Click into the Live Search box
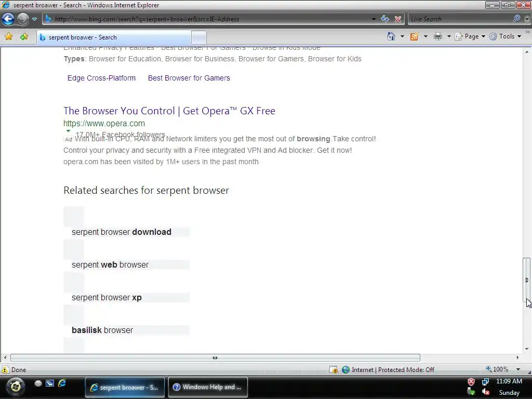The image size is (532, 399). pyautogui.click(x=460, y=19)
